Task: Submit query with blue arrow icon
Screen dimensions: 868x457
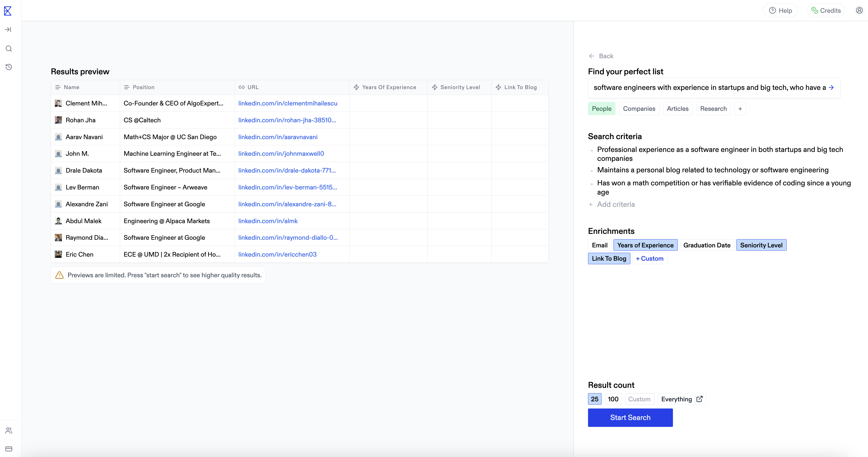Action: [831, 87]
